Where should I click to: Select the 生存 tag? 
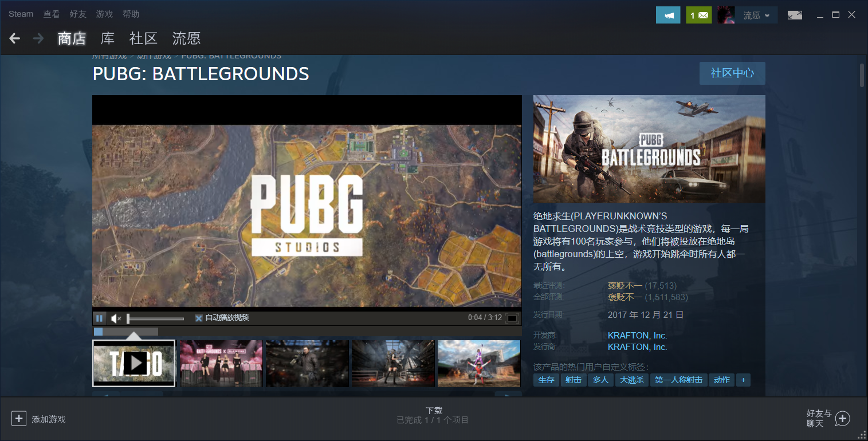(546, 380)
